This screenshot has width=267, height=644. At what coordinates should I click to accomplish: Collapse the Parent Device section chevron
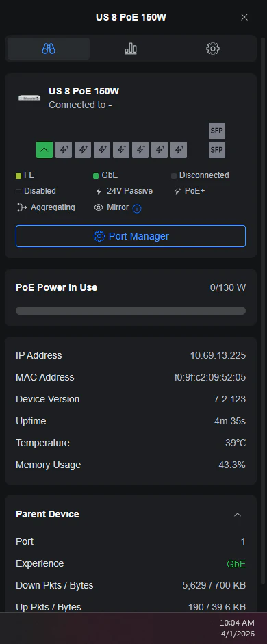(238, 515)
